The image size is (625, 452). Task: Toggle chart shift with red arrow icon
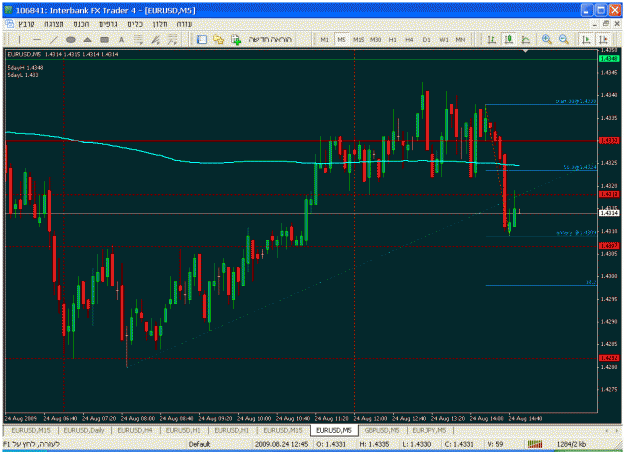coord(603,39)
